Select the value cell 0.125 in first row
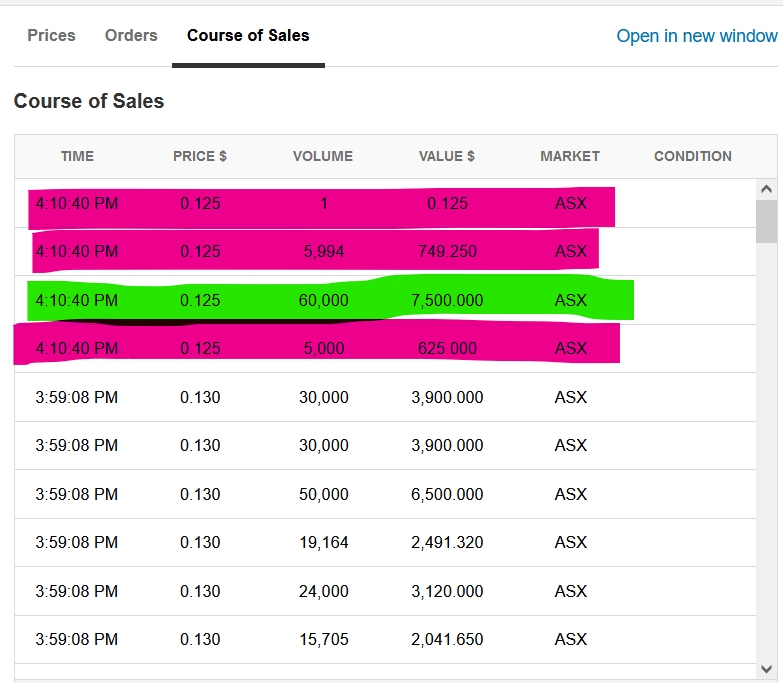This screenshot has width=783, height=683. [x=447, y=204]
